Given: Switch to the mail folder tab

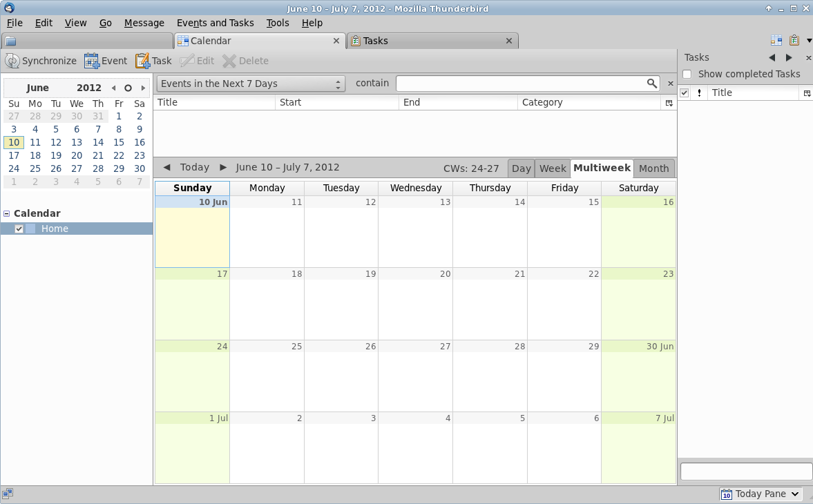Looking at the screenshot, I should [x=87, y=41].
